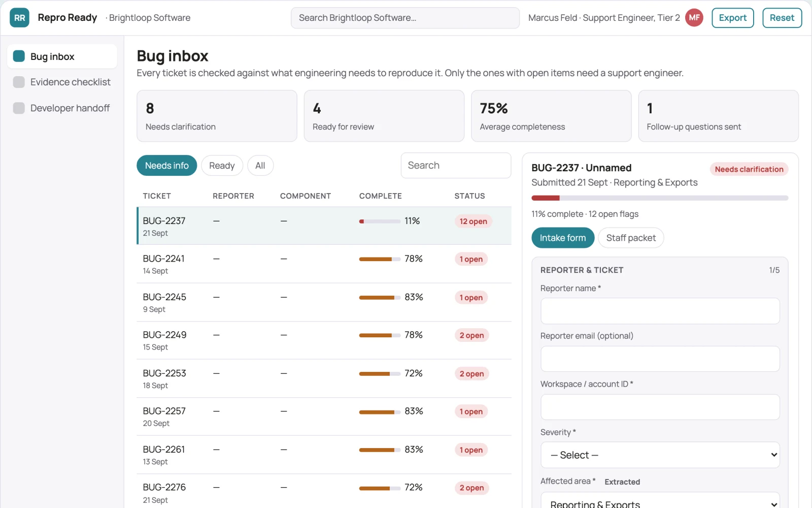
Task: Open the Developer handoff page
Action: [x=62, y=108]
